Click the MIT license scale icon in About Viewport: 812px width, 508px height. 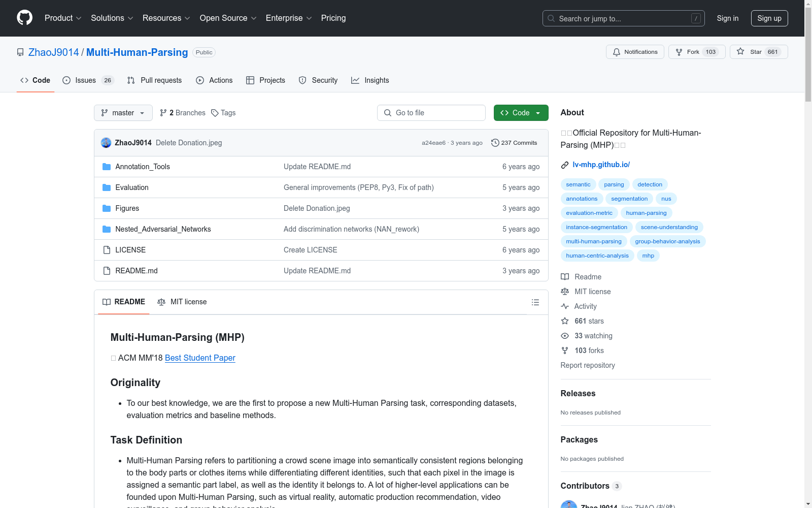pyautogui.click(x=565, y=292)
